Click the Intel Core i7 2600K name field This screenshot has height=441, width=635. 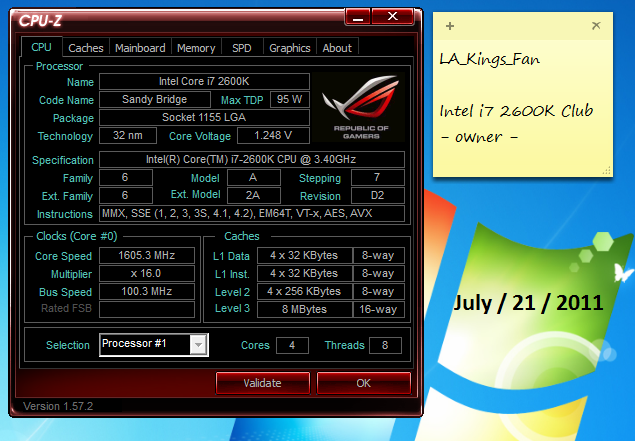tap(204, 81)
